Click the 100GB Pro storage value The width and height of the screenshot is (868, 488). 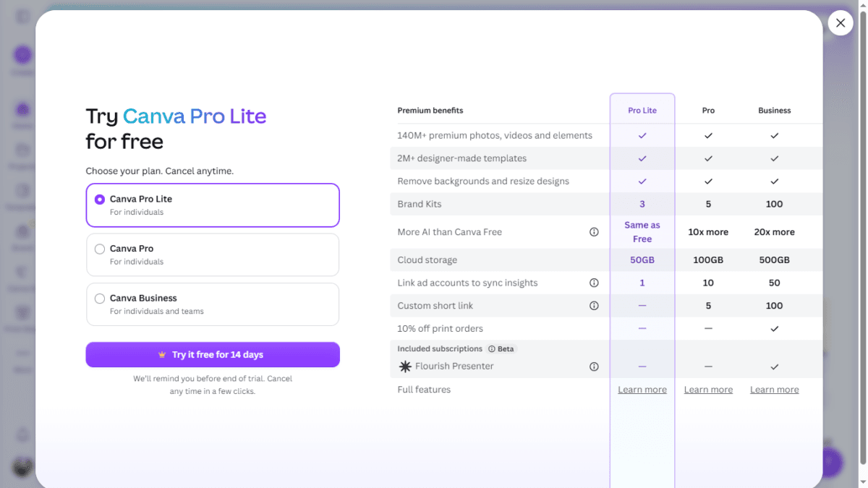708,260
